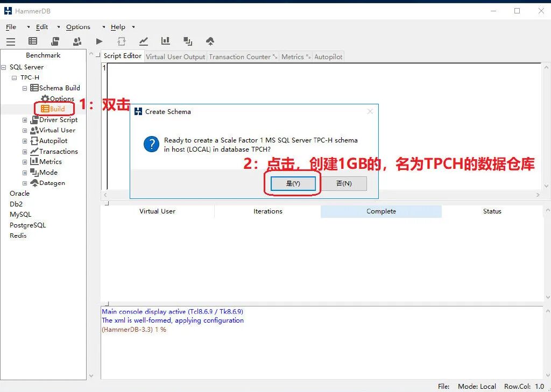551x392 pixels.
Task: Open the File menu
Action: (x=11, y=27)
